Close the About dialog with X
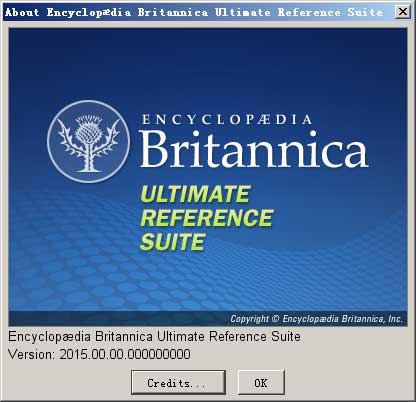The height and width of the screenshot is (402, 416). [x=402, y=12]
